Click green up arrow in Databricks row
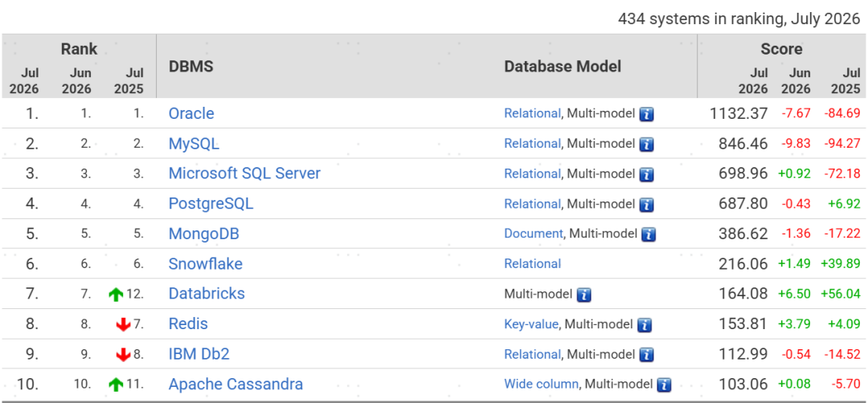Image resolution: width=868 pixels, height=403 pixels. (116, 295)
